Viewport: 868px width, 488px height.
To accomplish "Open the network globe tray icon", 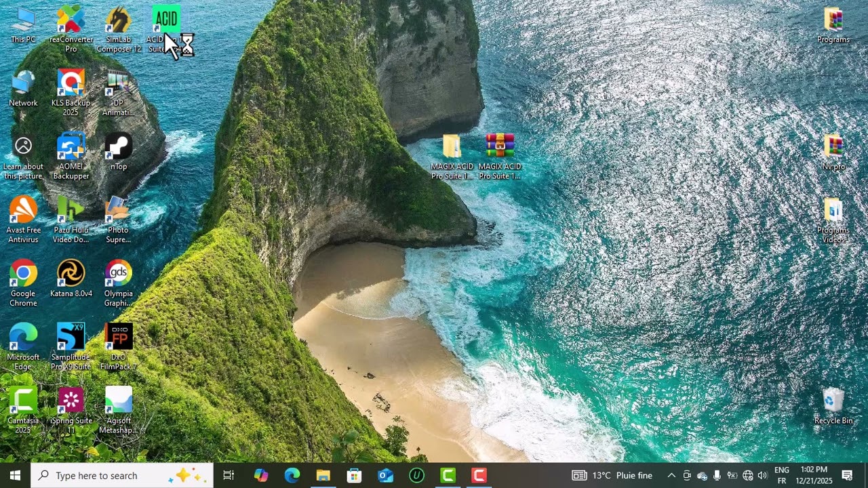I will pyautogui.click(x=748, y=475).
